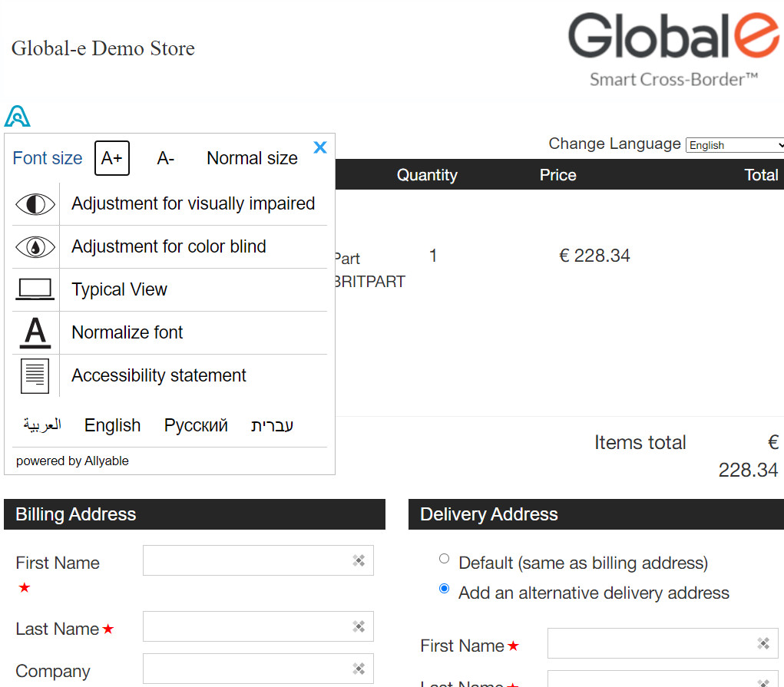Select Add an alternative delivery address

[444, 589]
